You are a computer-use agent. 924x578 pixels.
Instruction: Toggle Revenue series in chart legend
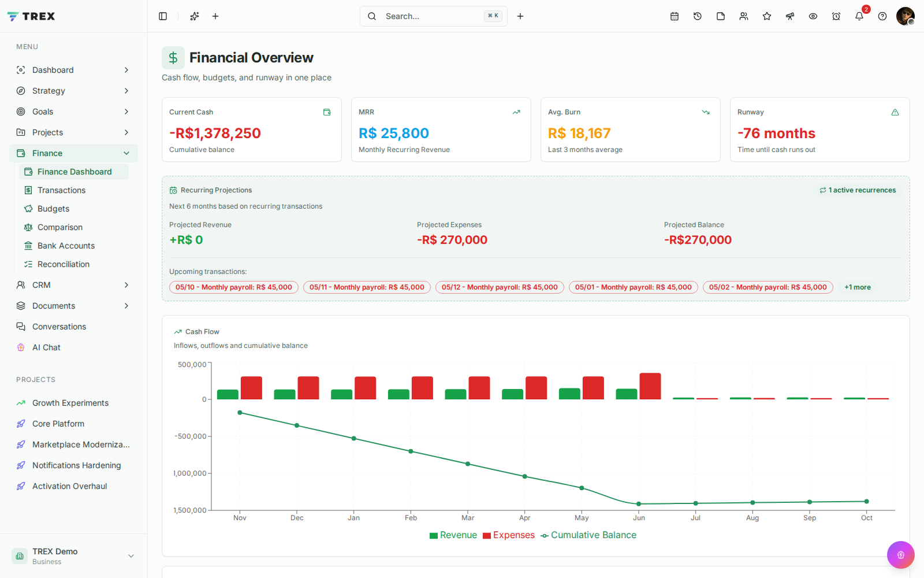(453, 535)
